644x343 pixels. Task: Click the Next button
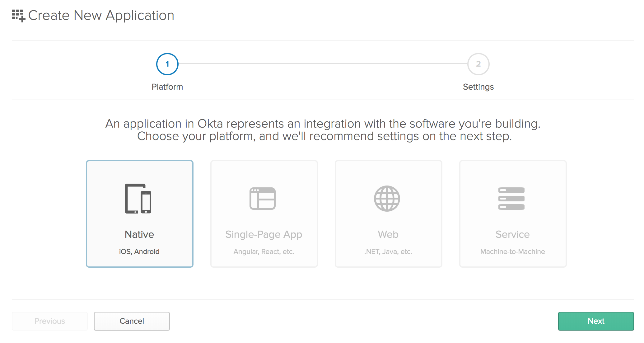(596, 321)
